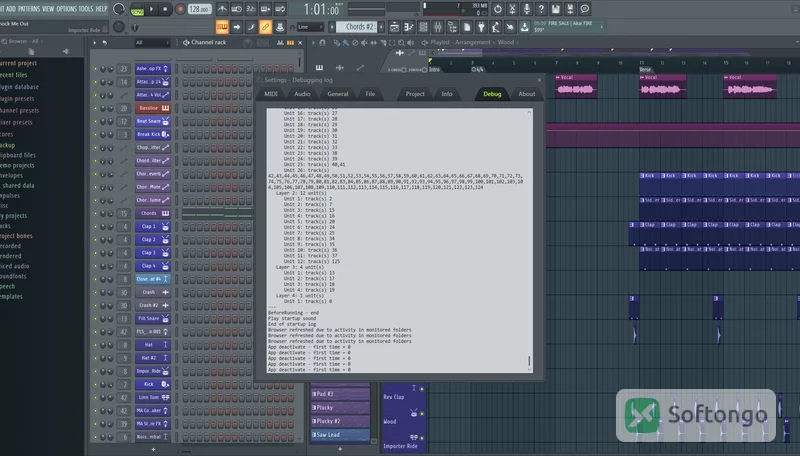The height and width of the screenshot is (456, 800).
Task: Click the red Record button
Action: pos(180,9)
